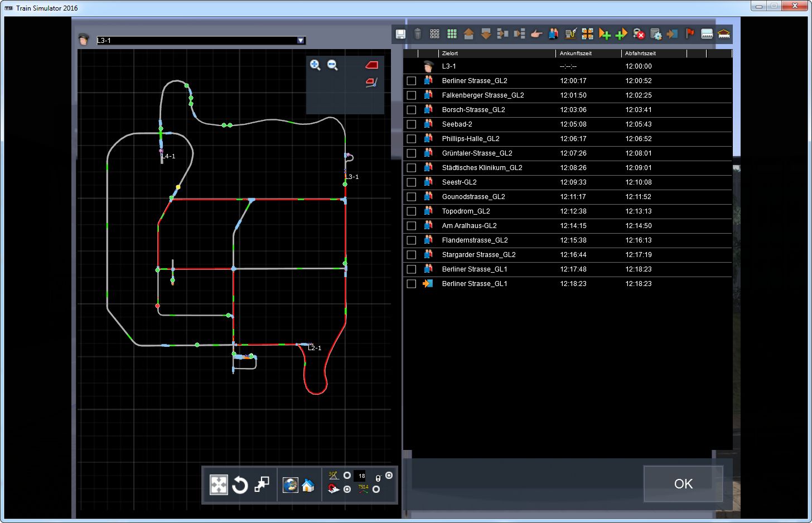The height and width of the screenshot is (523, 812).
Task: Click the red flag icon
Action: 690,34
